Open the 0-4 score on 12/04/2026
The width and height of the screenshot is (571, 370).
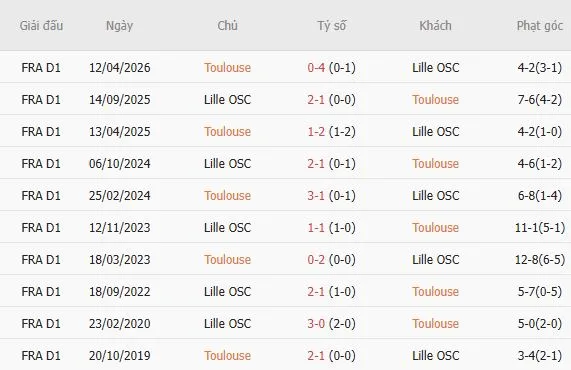[316, 68]
